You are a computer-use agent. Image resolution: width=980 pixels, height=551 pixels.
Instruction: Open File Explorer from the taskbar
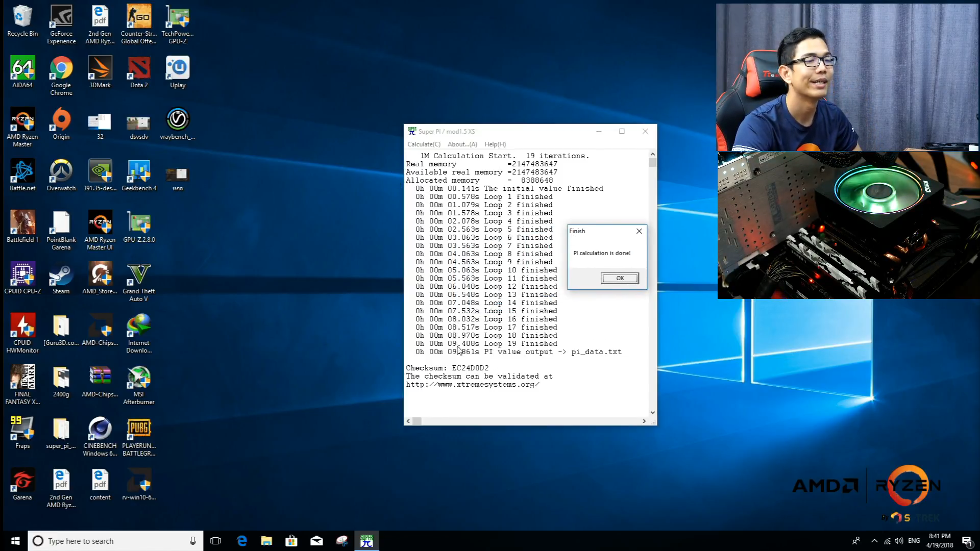(266, 541)
